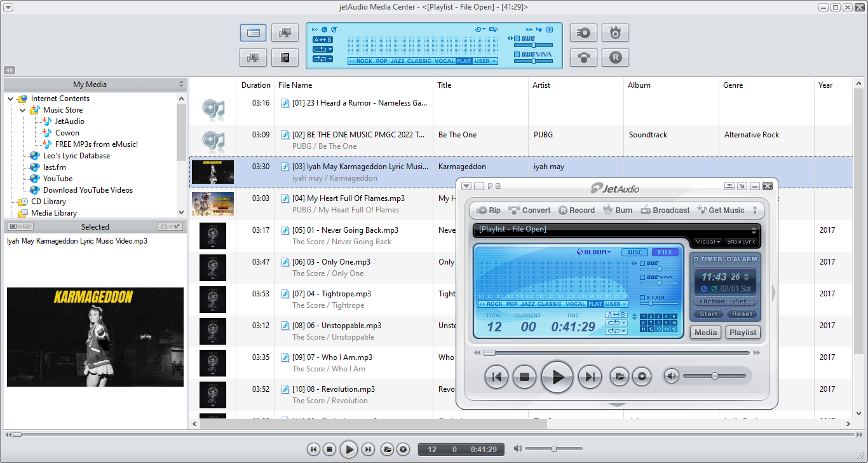Click the Rip CD icon button in Media Center toolbar
Image resolution: width=868 pixels, height=463 pixels.
tap(583, 33)
